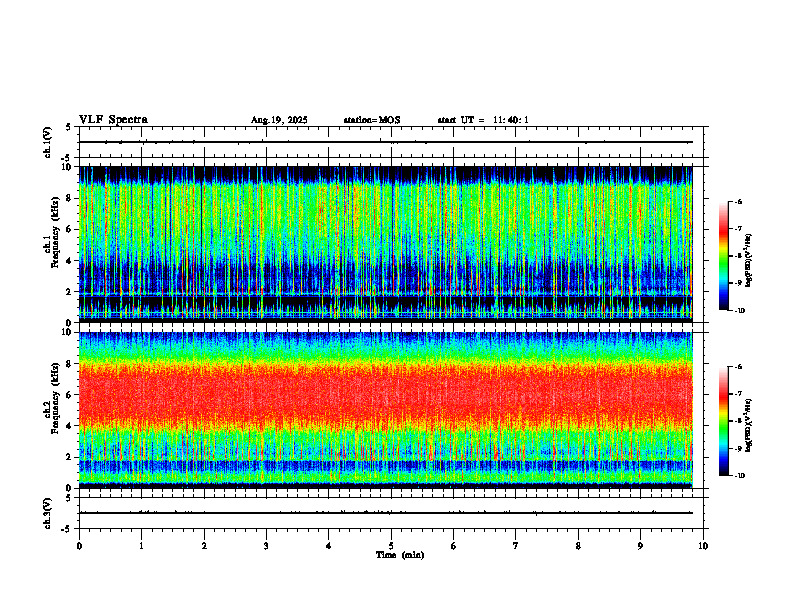The width and height of the screenshot is (792, 612).
Task: Click time-axis tick label "8"
Action: click(578, 546)
